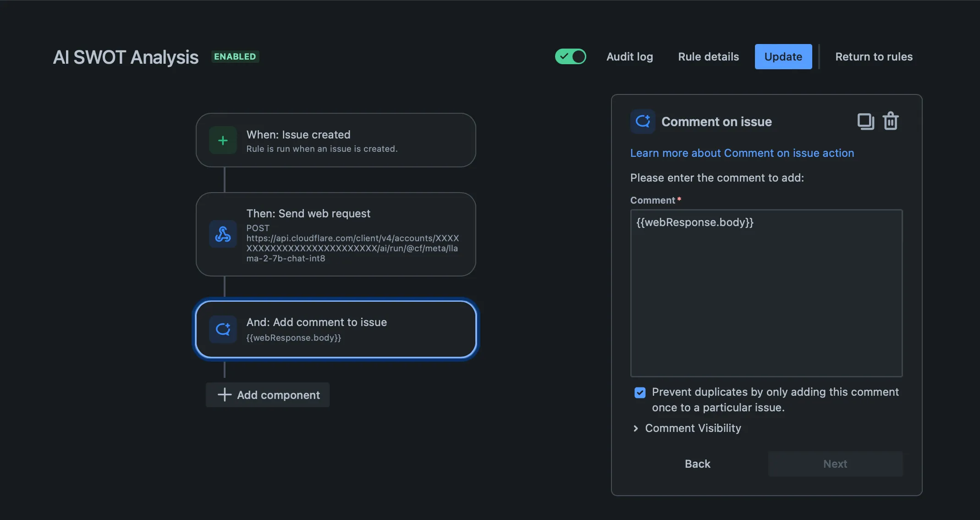The image size is (980, 520).
Task: Click the comment icon on Add comment component
Action: (223, 329)
